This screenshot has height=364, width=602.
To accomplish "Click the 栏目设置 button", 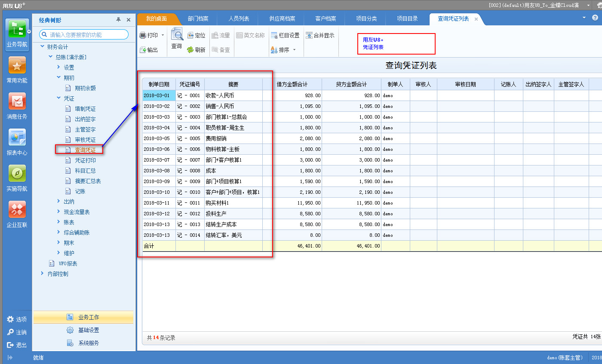I will 285,36.
